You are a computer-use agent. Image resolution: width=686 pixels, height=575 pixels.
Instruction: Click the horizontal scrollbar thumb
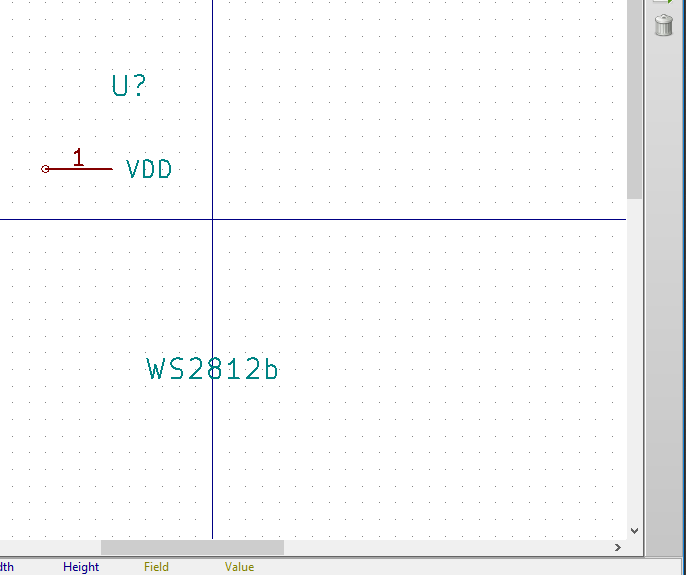coord(192,547)
